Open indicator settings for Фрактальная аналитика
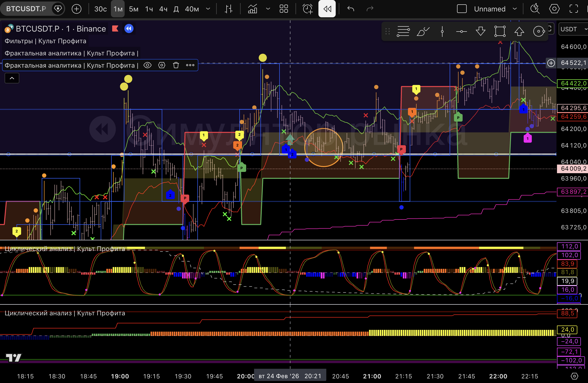Screen dimensions: 588x383 tap(162, 65)
